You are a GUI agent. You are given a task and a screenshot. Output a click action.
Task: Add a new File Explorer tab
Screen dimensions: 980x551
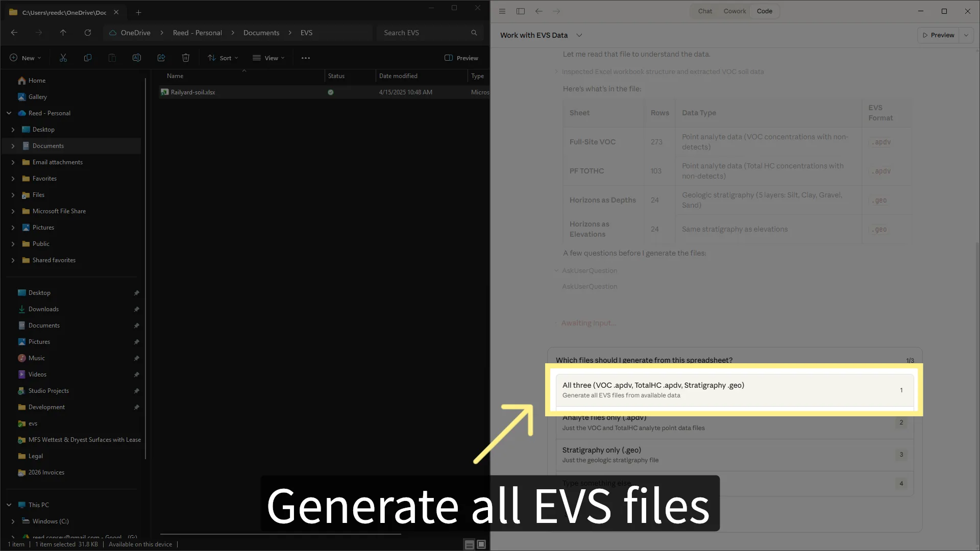139,12
